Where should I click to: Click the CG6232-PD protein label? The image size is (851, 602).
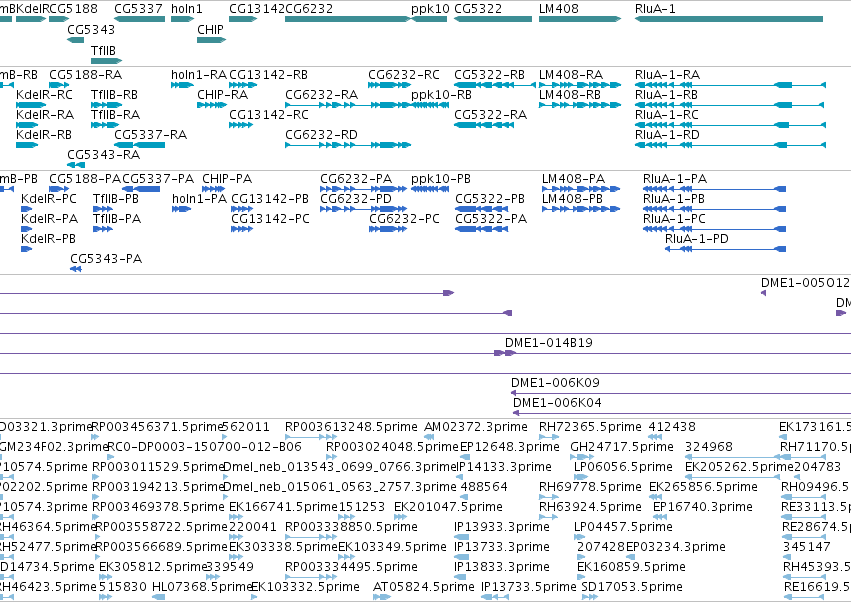[355, 199]
